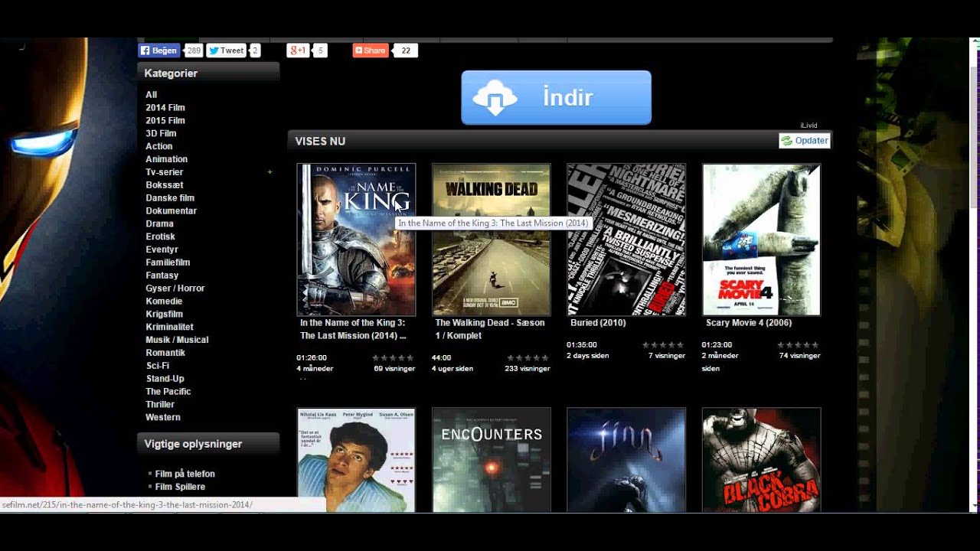Click the Google +1 button
980x551 pixels.
tap(297, 51)
